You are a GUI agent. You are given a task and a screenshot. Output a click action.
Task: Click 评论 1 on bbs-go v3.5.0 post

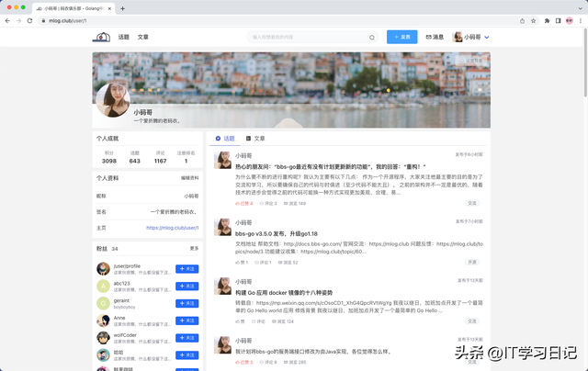coord(263,263)
